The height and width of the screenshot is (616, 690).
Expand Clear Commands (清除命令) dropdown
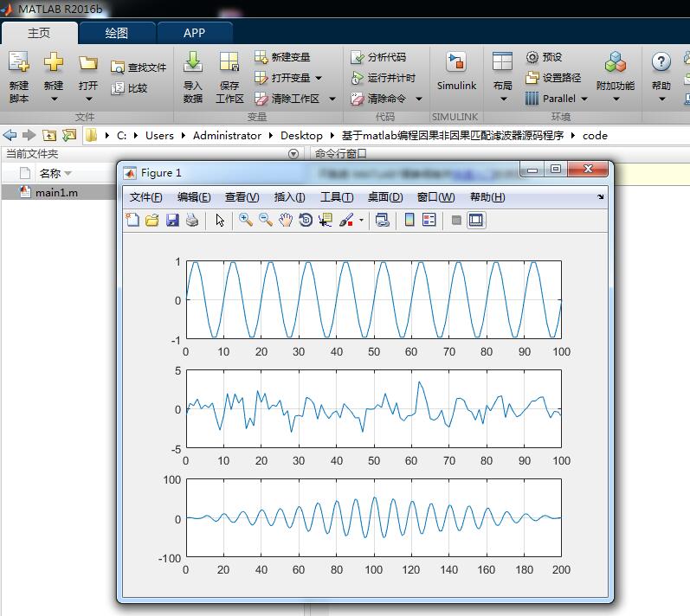pos(419,99)
